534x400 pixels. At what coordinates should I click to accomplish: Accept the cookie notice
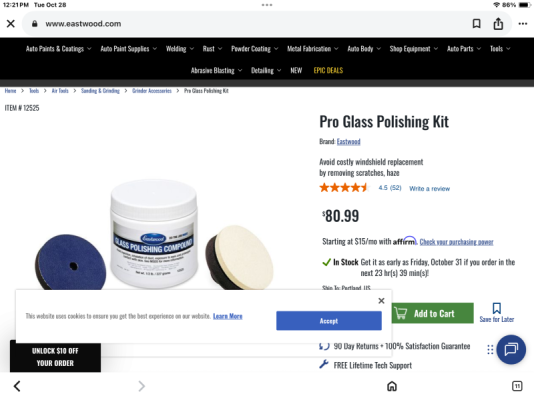329,321
